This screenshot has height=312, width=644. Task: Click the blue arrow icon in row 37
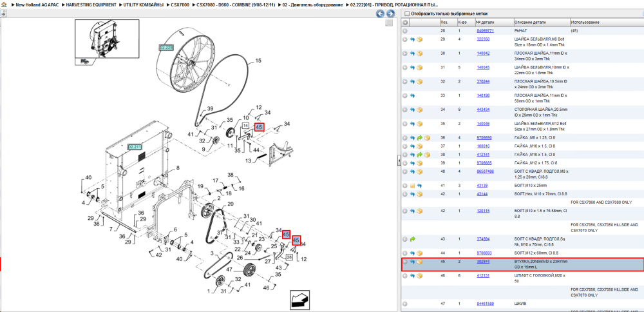pos(412,146)
